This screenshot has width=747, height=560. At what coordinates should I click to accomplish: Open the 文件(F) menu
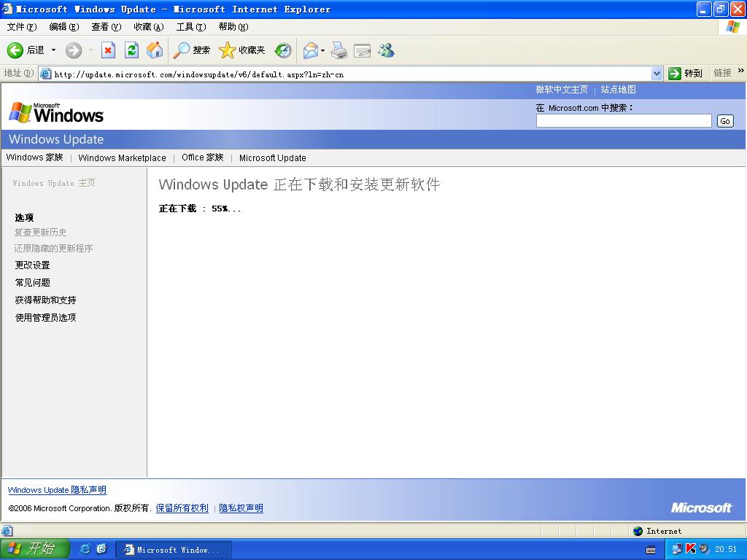(21, 27)
